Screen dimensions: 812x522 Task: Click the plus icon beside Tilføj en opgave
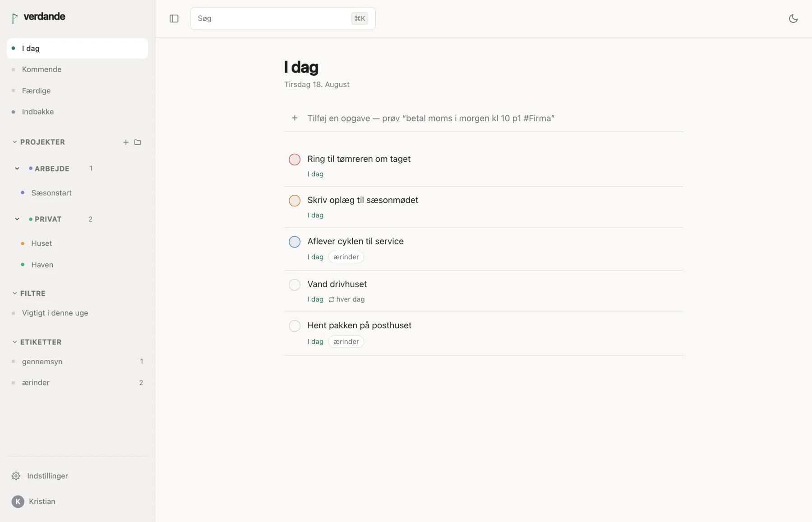pos(295,118)
